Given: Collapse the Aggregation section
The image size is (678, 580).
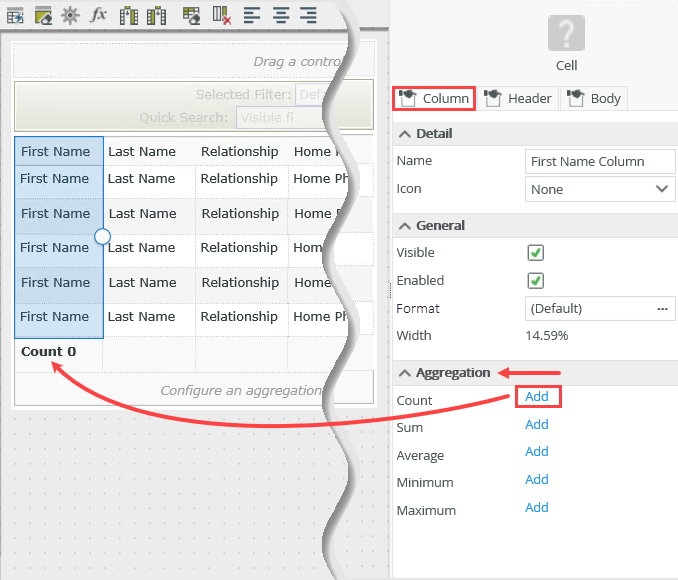Looking at the screenshot, I should [404, 373].
